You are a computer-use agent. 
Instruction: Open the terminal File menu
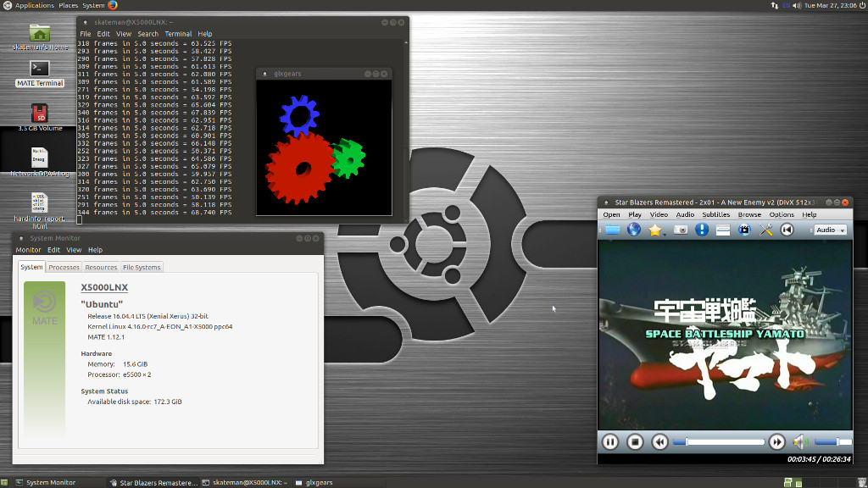(x=86, y=34)
